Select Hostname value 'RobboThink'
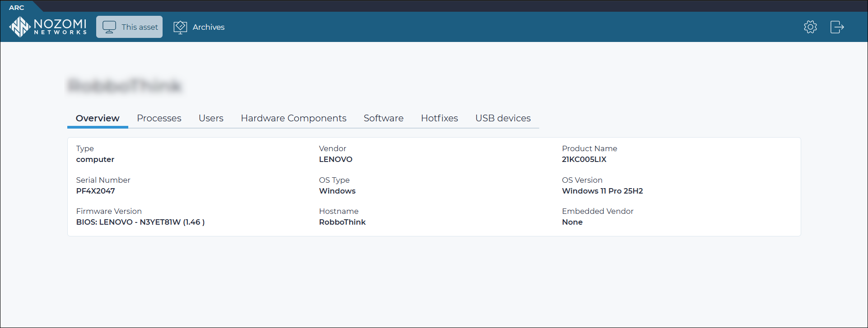868x328 pixels. click(342, 222)
